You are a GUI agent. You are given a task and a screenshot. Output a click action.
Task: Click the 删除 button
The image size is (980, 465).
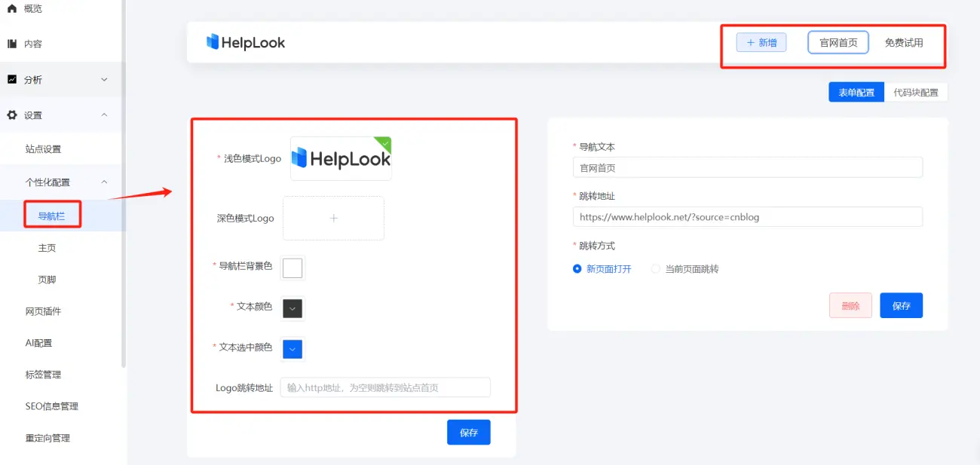pyautogui.click(x=850, y=305)
